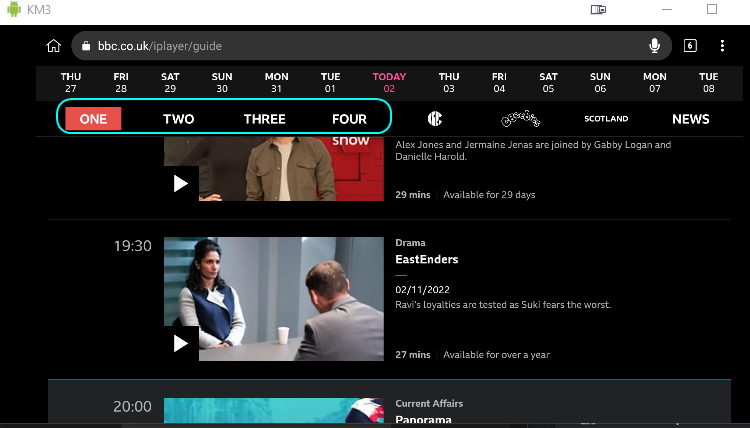Screen dimensions: 750x428
Task: Open the tab switcher showing 6 tabs
Action: click(x=690, y=46)
